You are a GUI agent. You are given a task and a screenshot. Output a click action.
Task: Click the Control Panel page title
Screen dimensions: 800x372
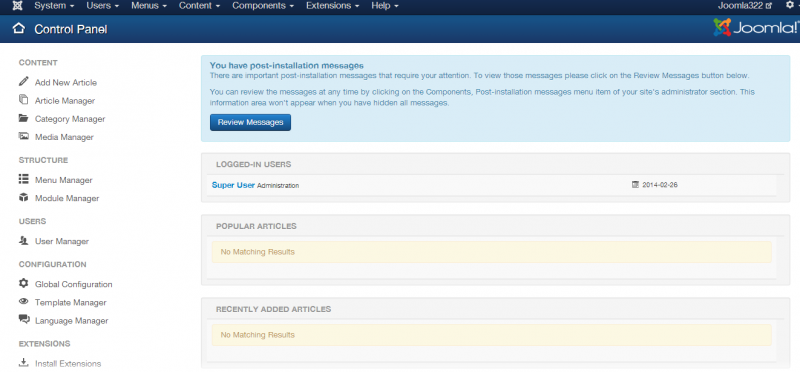tap(71, 29)
